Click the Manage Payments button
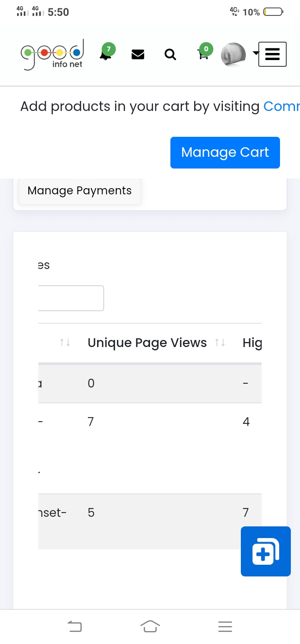300x644 pixels. pos(80,191)
